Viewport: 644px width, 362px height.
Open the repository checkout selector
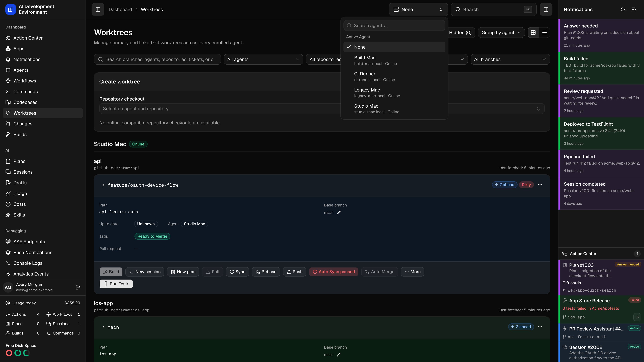click(322, 109)
